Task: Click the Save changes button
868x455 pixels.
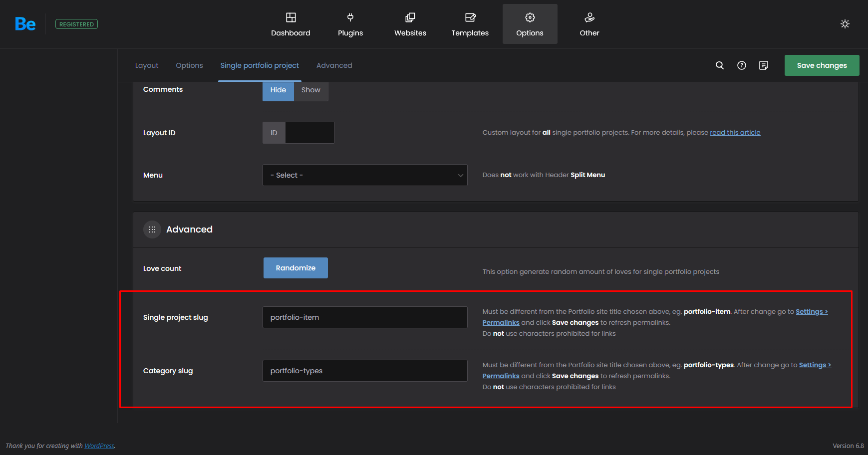Action: click(x=822, y=65)
